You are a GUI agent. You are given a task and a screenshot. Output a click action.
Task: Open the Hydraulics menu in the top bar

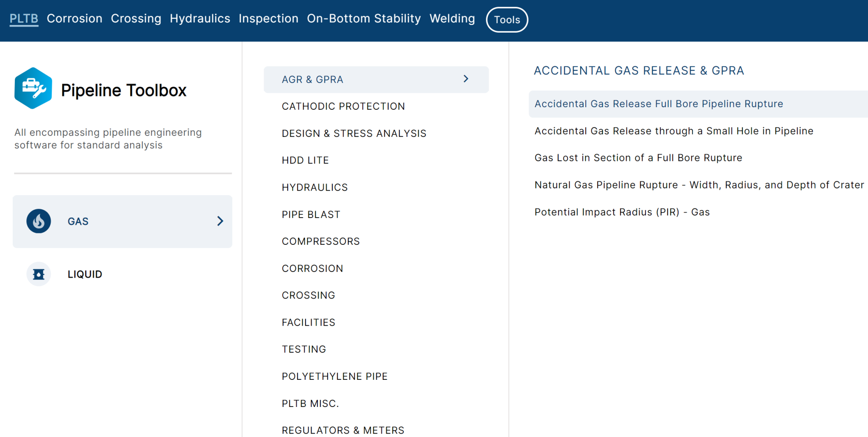pos(200,19)
